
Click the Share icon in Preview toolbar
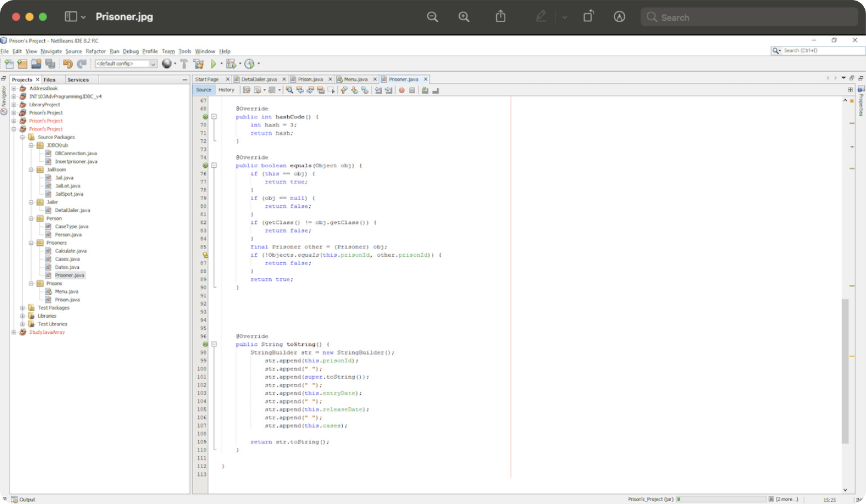coord(500,17)
